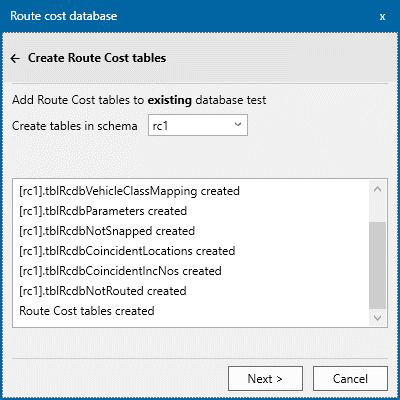This screenshot has width=400, height=400.
Task: Select the tblRcdbCoincidentLocations created line
Action: click(127, 251)
